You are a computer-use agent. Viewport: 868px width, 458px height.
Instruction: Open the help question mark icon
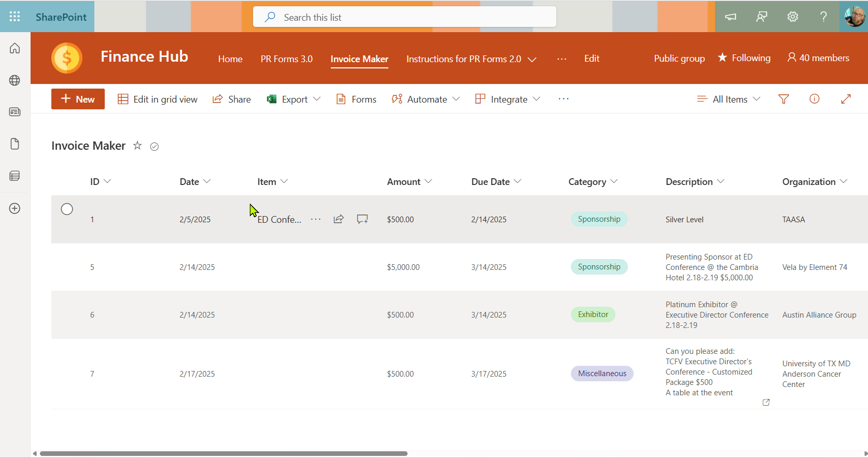(x=823, y=17)
